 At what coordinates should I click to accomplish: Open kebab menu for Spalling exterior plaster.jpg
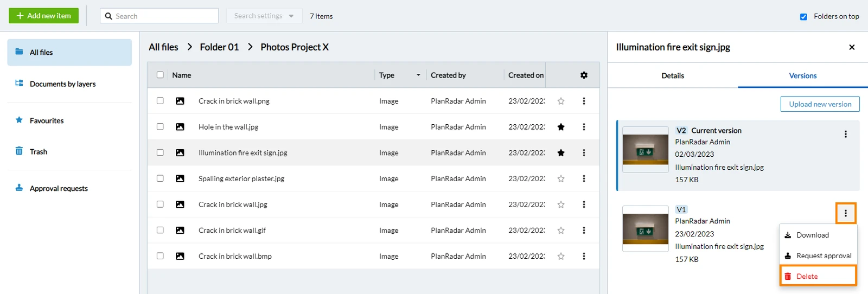point(584,178)
